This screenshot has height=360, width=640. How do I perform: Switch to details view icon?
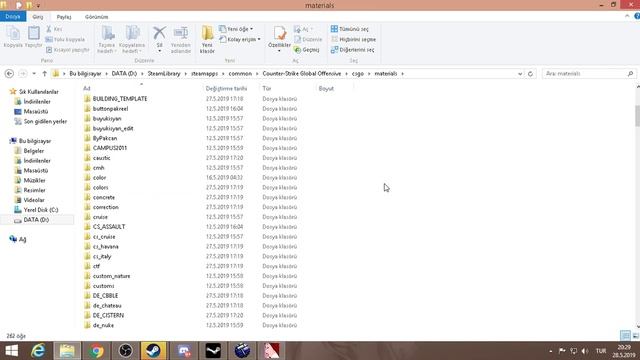pos(625,336)
